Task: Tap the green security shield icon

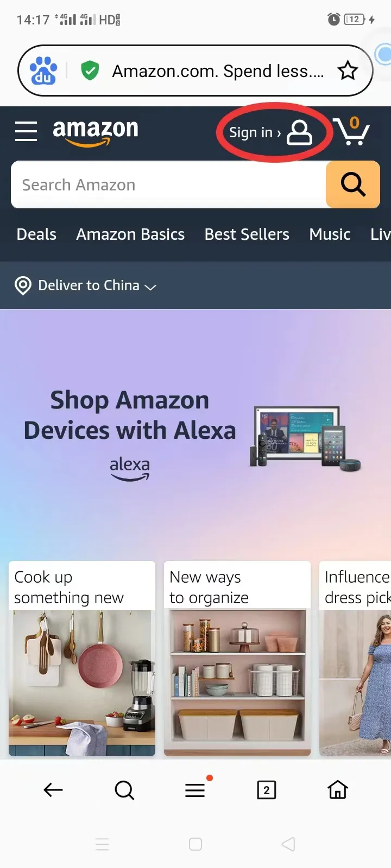Action: tap(90, 71)
